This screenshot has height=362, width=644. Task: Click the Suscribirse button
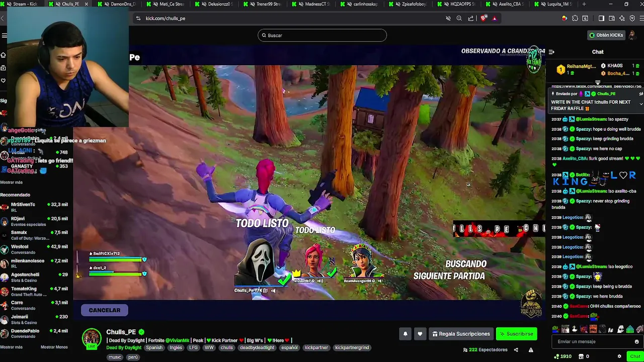[x=516, y=334]
